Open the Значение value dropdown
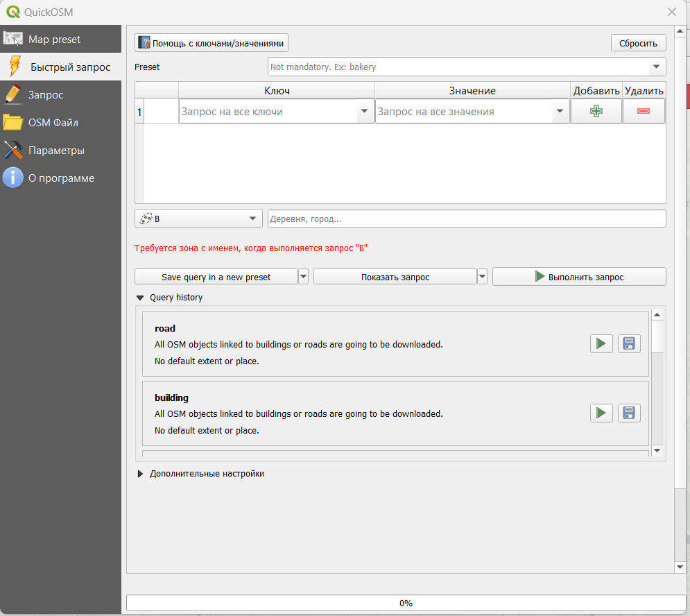Image resolution: width=690 pixels, height=616 pixels. point(560,112)
